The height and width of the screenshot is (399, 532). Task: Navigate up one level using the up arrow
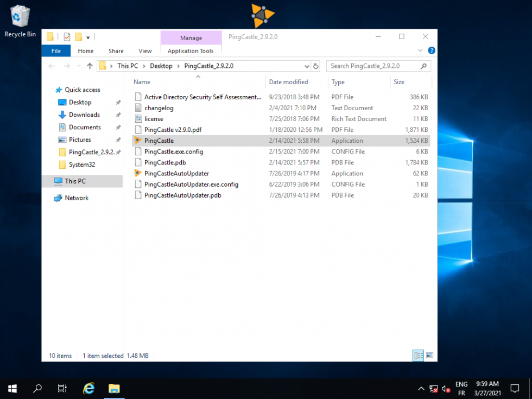tap(90, 66)
